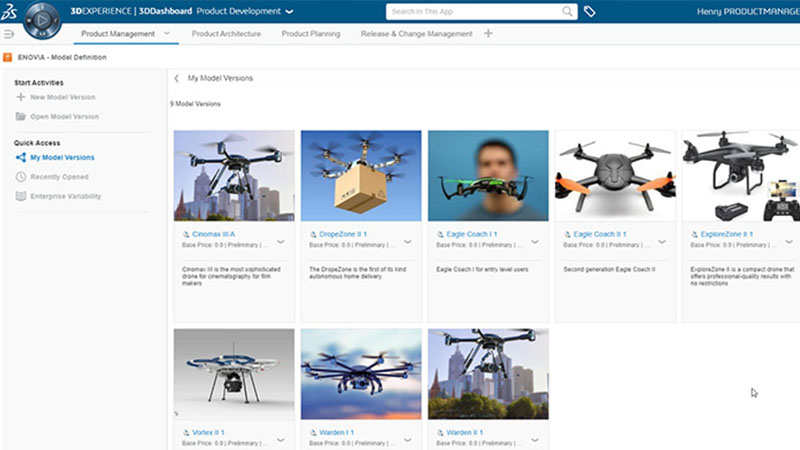Screen dimensions: 800x450
Task: Expand the Eagle Coach II 1 card chevron
Action: coord(662,241)
